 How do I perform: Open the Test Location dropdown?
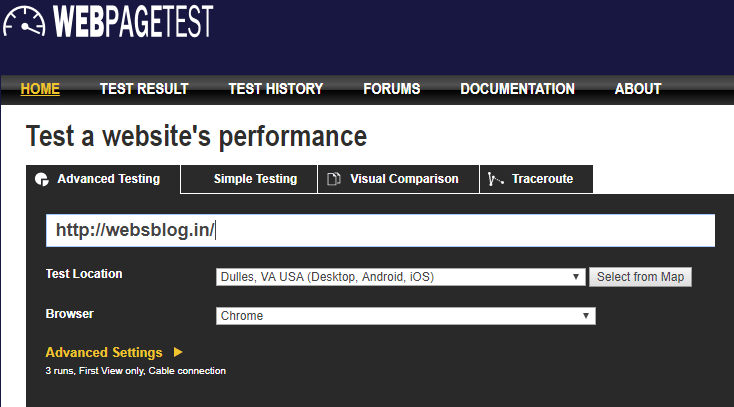pyautogui.click(x=400, y=277)
